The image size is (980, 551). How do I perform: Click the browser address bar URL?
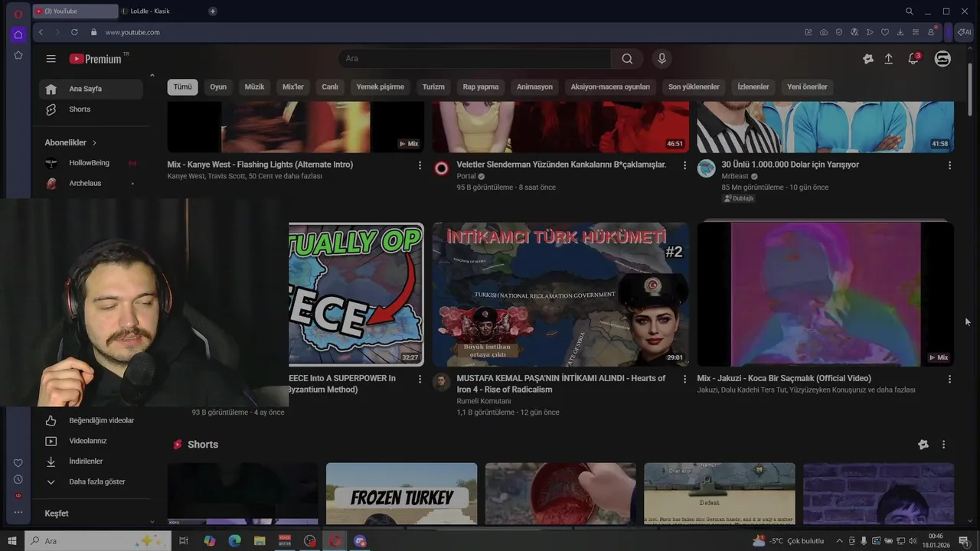132,32
